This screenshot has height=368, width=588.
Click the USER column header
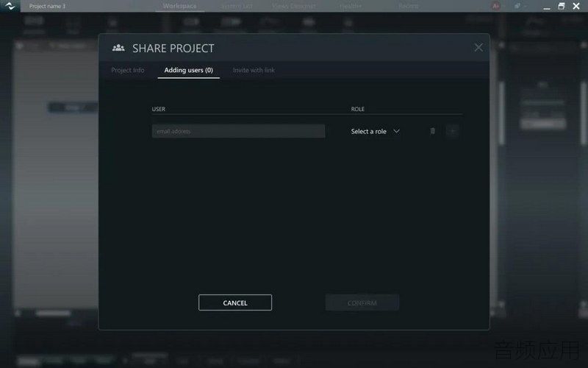pos(159,109)
